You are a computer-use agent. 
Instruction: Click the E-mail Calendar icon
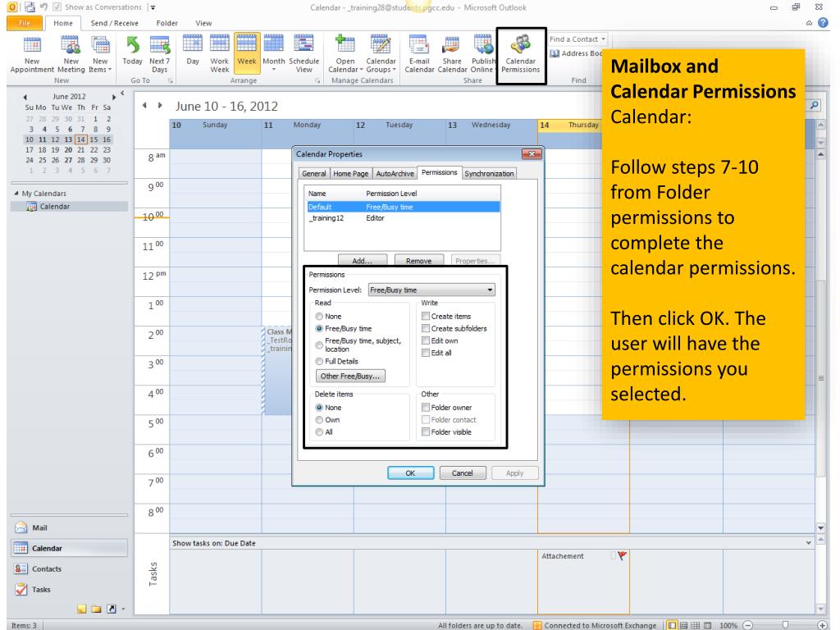point(419,53)
